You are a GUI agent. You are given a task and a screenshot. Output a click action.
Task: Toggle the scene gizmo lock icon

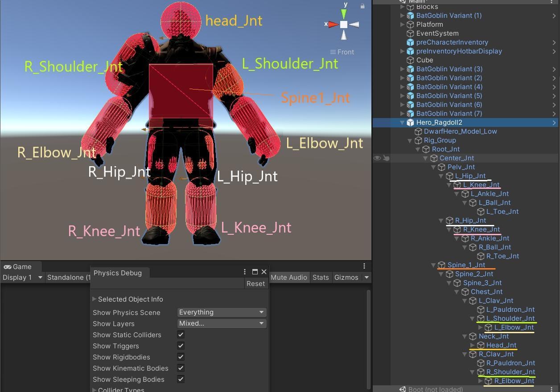(362, 6)
